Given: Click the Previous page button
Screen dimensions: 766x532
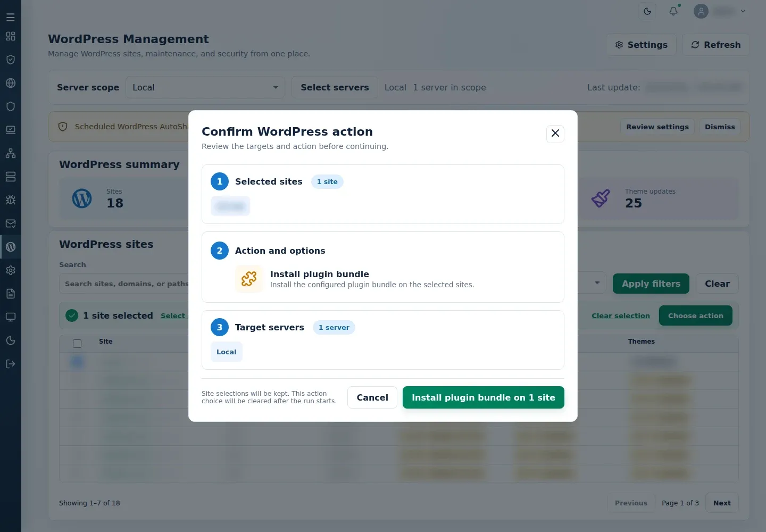Looking at the screenshot, I should click(x=631, y=503).
